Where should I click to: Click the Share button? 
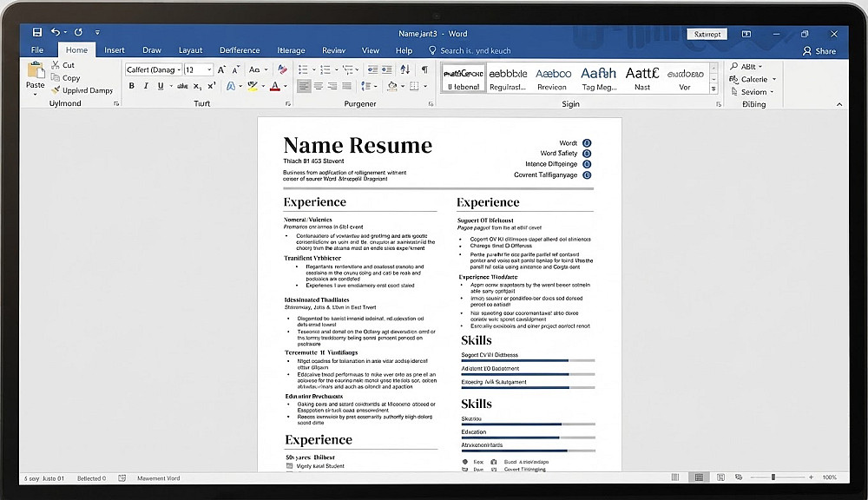pyautogui.click(x=819, y=51)
